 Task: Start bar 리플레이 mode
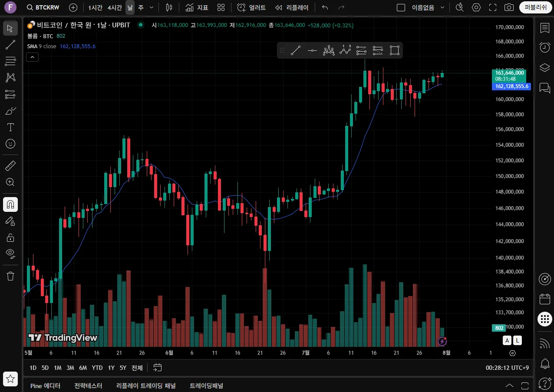click(292, 7)
